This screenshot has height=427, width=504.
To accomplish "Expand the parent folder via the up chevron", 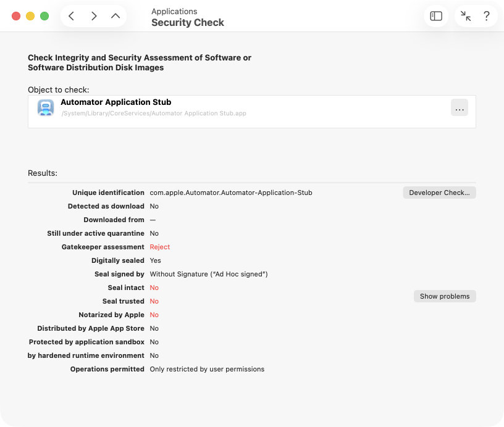I will tap(115, 15).
